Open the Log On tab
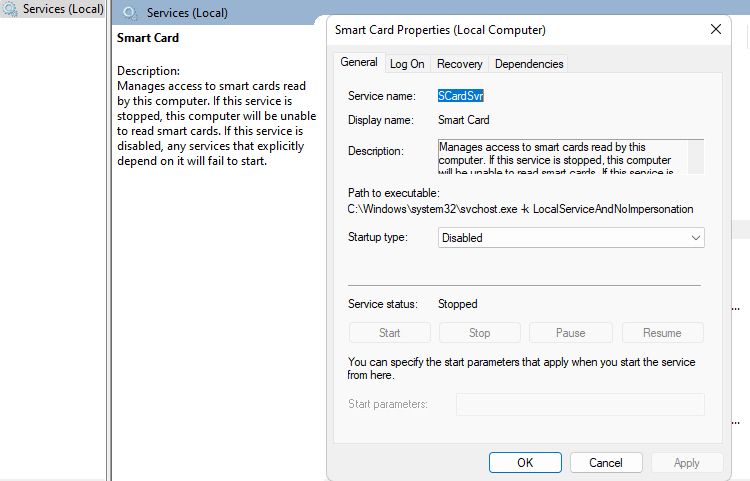Image resolution: width=750 pixels, height=481 pixels. [x=407, y=63]
